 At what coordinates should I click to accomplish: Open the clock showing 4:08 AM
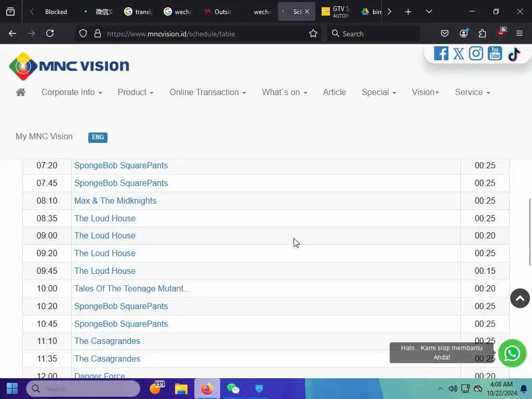pos(501,389)
